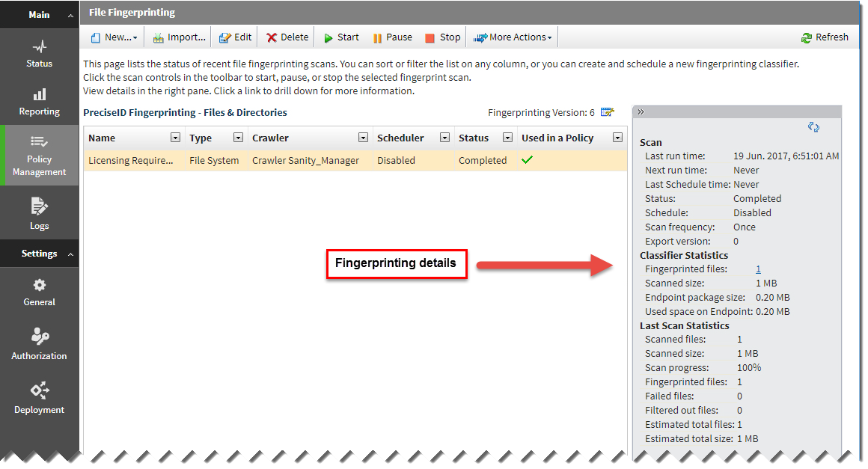Click the File System type cell
The height and width of the screenshot is (469, 868).
point(214,160)
